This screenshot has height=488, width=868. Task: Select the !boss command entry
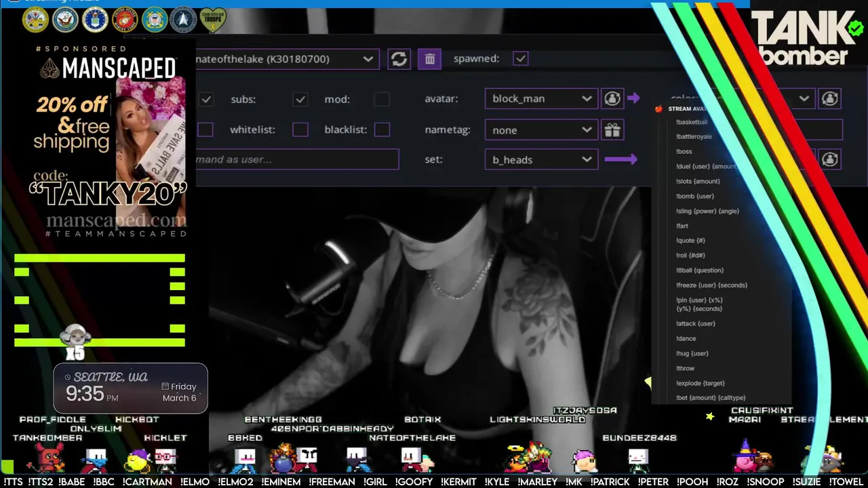pos(684,152)
